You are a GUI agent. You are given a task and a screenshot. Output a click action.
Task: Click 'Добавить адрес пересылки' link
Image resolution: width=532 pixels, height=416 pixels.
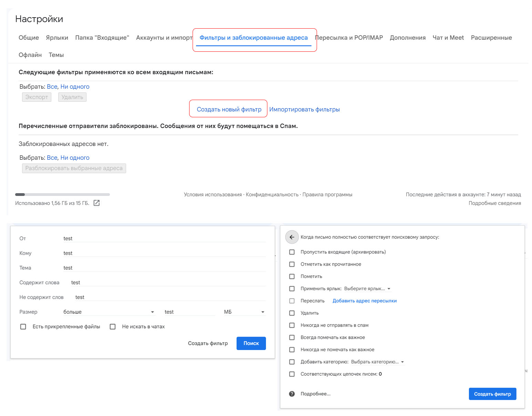pyautogui.click(x=365, y=301)
